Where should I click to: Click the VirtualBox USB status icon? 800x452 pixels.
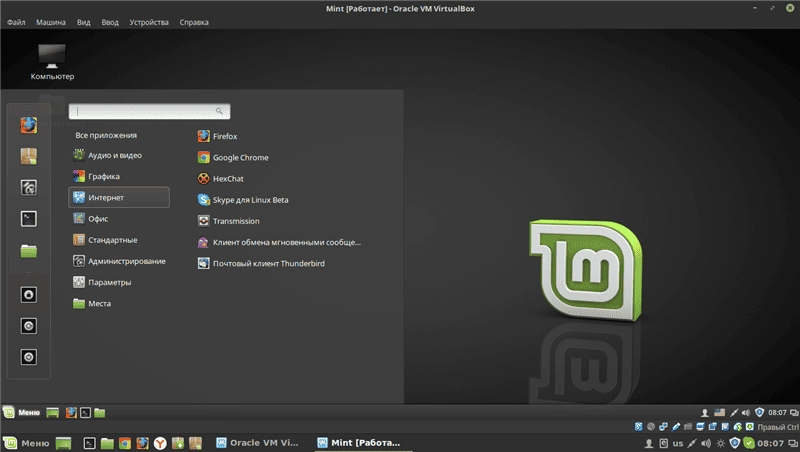pyautogui.click(x=676, y=427)
